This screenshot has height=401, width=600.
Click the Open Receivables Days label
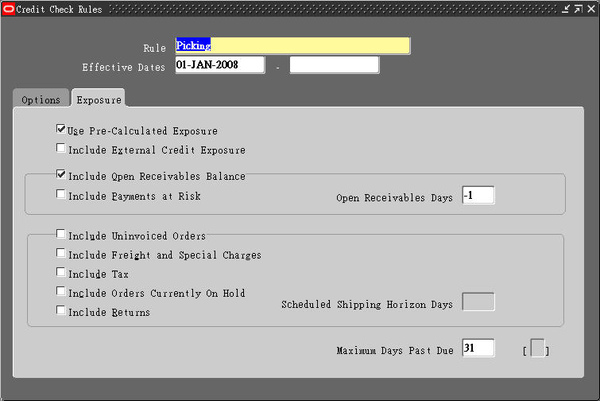(394, 198)
